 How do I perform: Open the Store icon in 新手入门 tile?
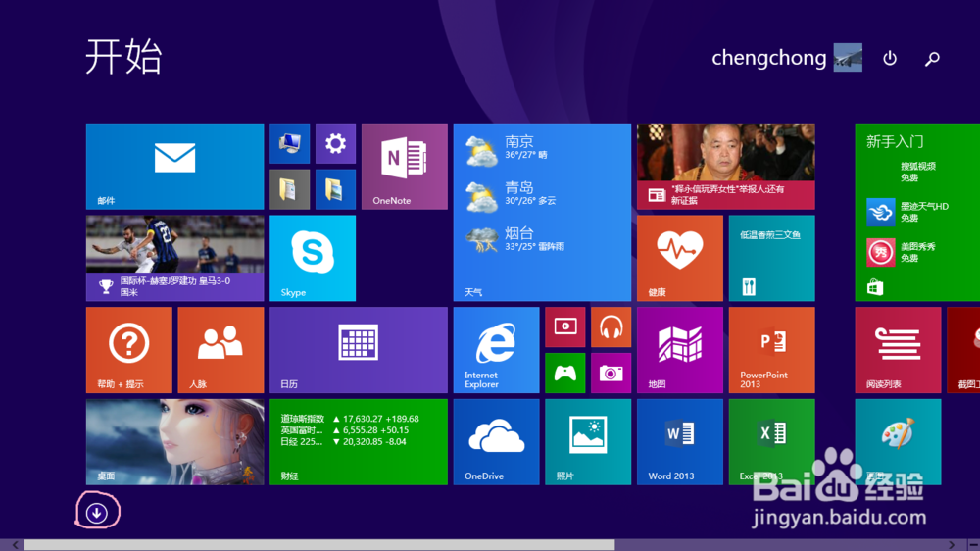pos(875,287)
